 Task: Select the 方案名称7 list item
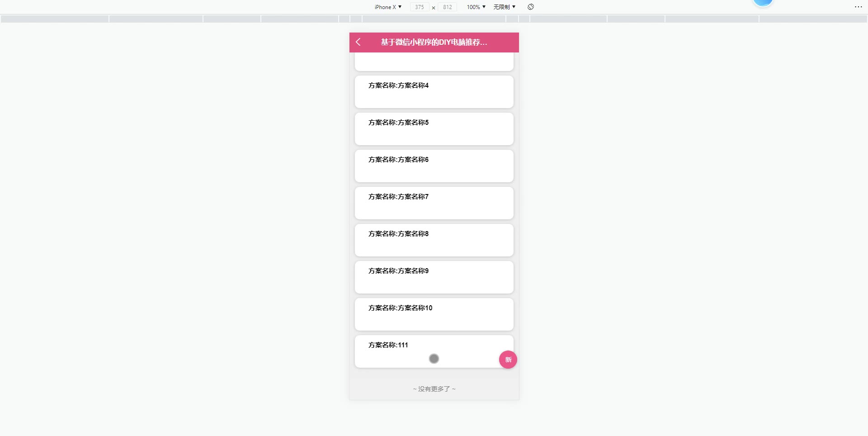(x=434, y=203)
